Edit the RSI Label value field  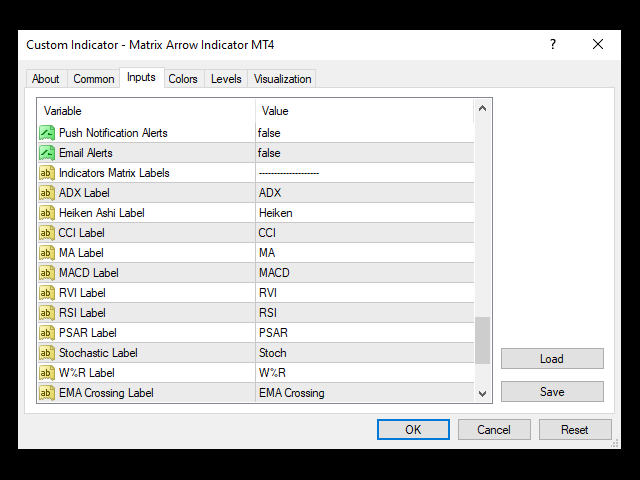364,313
